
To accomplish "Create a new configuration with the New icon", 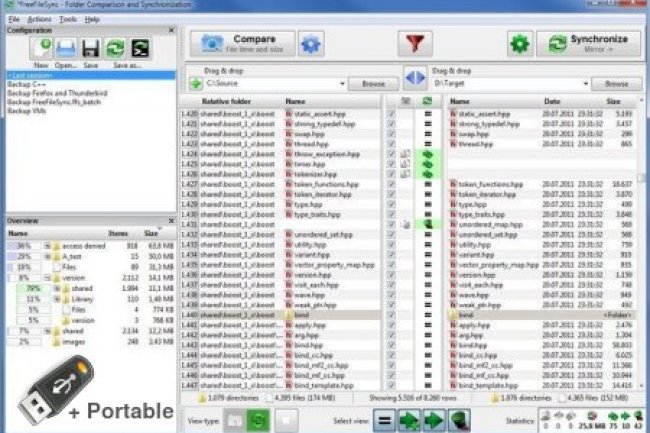I will tap(41, 49).
